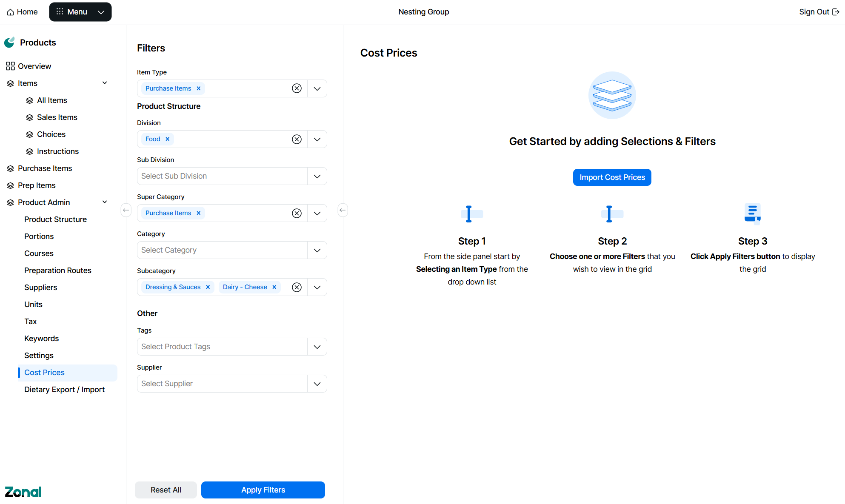Clear all Subcategory selections icon

[297, 287]
